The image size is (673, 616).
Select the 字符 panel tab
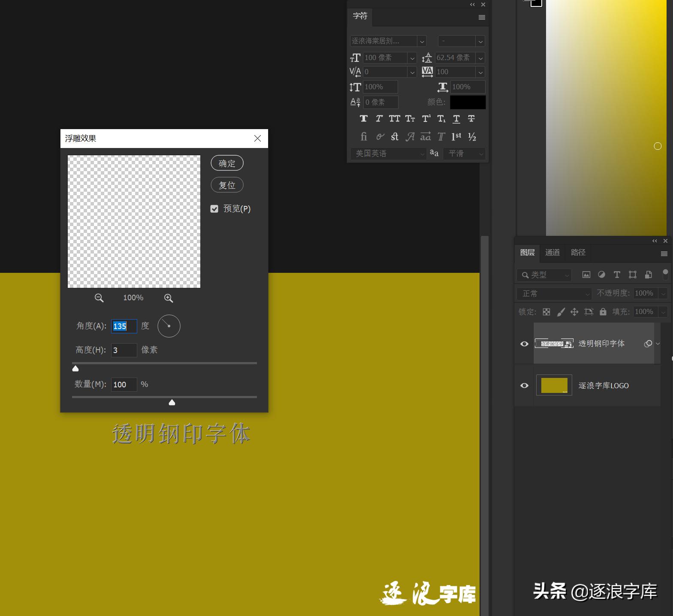pos(360,16)
